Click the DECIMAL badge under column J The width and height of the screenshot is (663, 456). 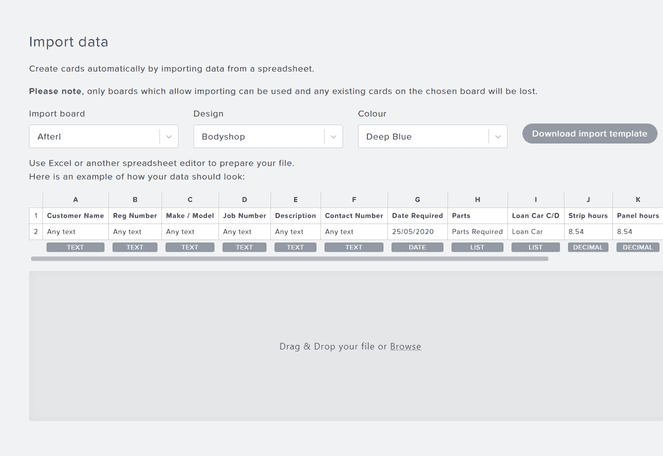[588, 247]
